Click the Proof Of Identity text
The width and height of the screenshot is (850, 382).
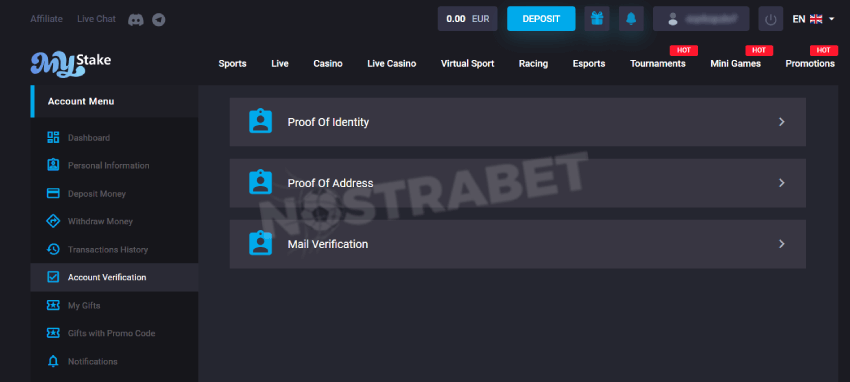tap(328, 122)
